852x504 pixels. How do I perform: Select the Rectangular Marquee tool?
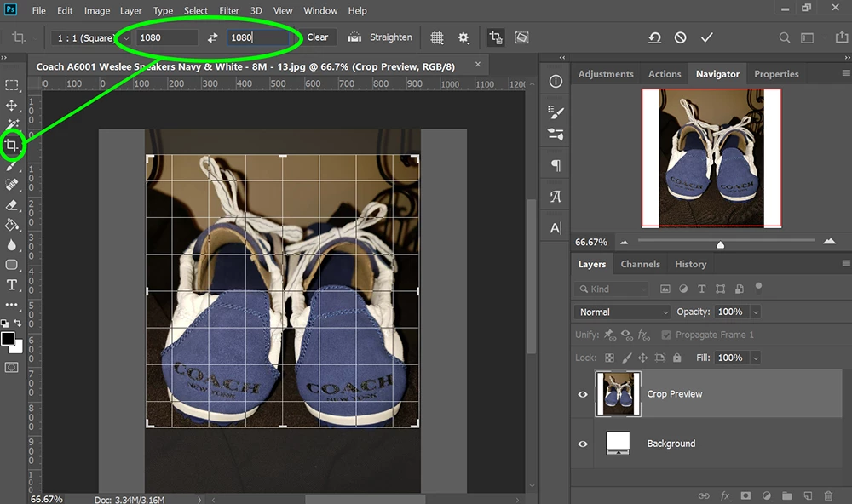click(11, 85)
